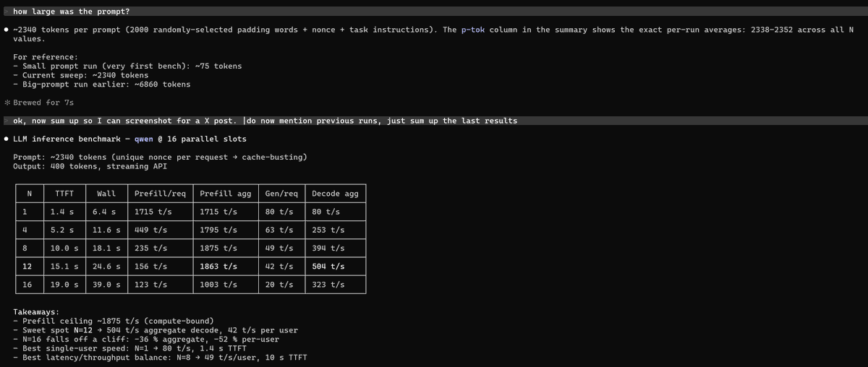Click the highlighted 'qwen' model name
The image size is (868, 367).
pos(143,139)
